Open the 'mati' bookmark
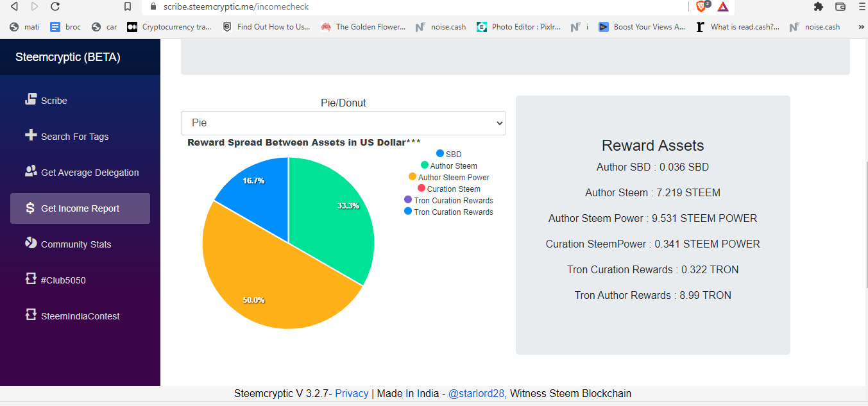 coord(24,27)
